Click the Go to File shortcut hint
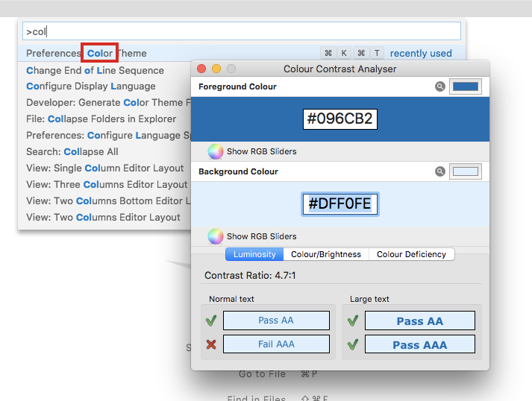 click(x=278, y=374)
